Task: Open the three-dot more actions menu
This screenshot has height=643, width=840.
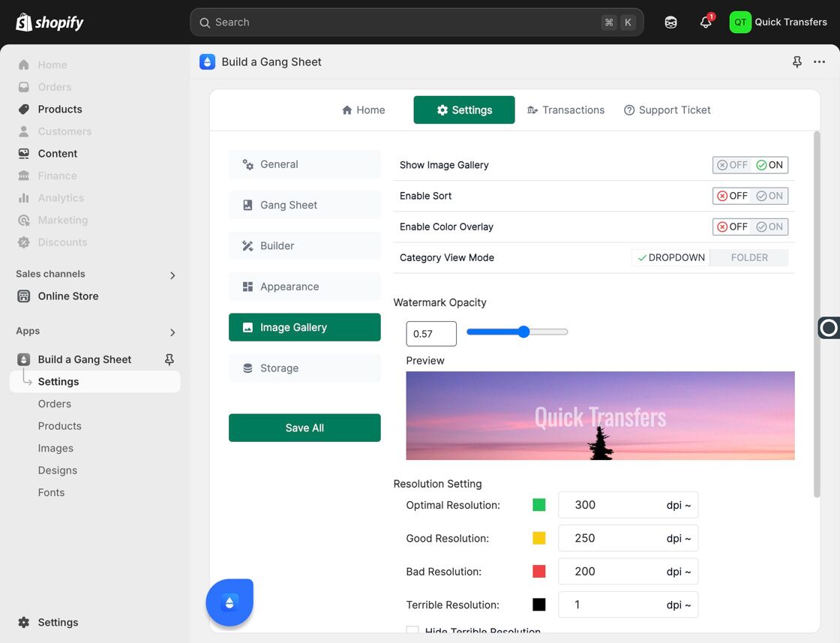Action: pos(819,62)
